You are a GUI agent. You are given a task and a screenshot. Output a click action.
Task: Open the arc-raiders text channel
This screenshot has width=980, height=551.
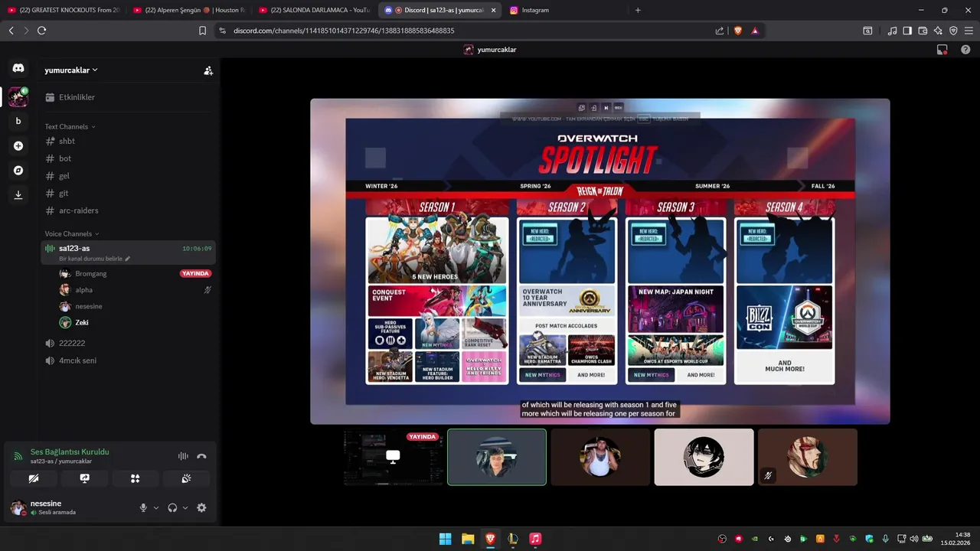(x=129, y=210)
